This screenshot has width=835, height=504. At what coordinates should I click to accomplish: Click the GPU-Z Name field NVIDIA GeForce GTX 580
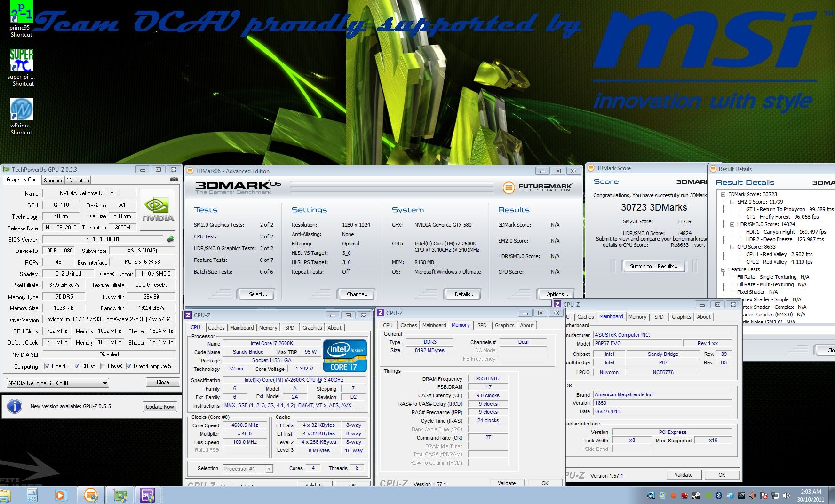89,193
